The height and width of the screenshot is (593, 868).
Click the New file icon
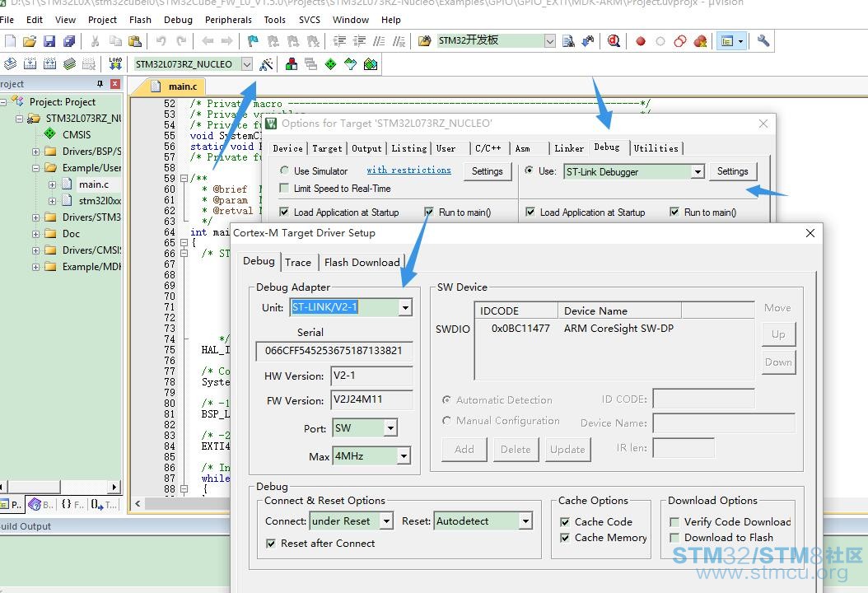click(10, 41)
